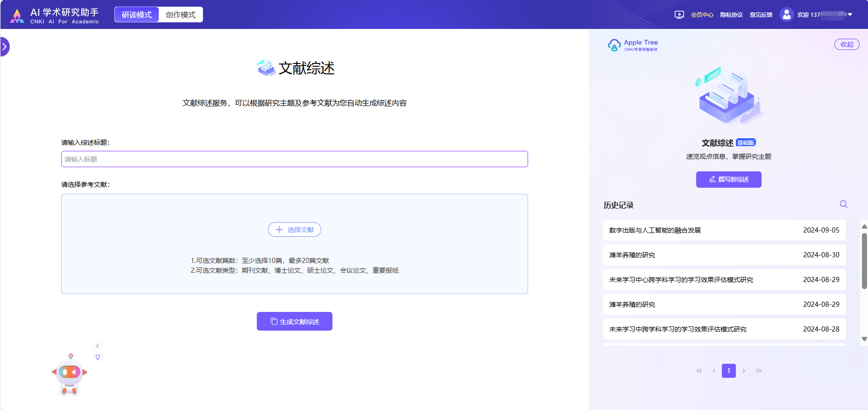Open the user account dropdown arrow

coord(850,15)
